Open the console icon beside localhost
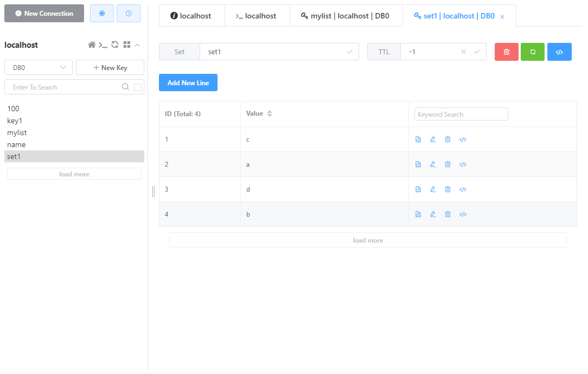Viewport: 588px width, 374px height. pos(103,45)
